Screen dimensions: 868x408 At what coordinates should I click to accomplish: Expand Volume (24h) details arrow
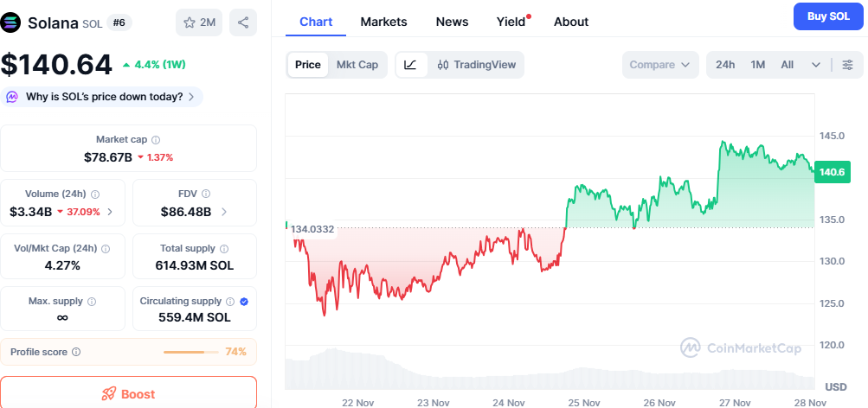coord(110,212)
